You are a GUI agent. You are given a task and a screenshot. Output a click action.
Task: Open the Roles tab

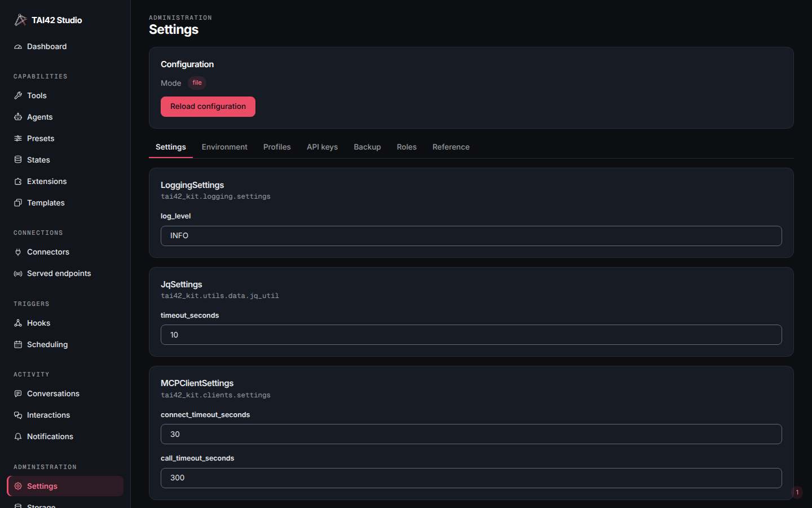click(407, 147)
